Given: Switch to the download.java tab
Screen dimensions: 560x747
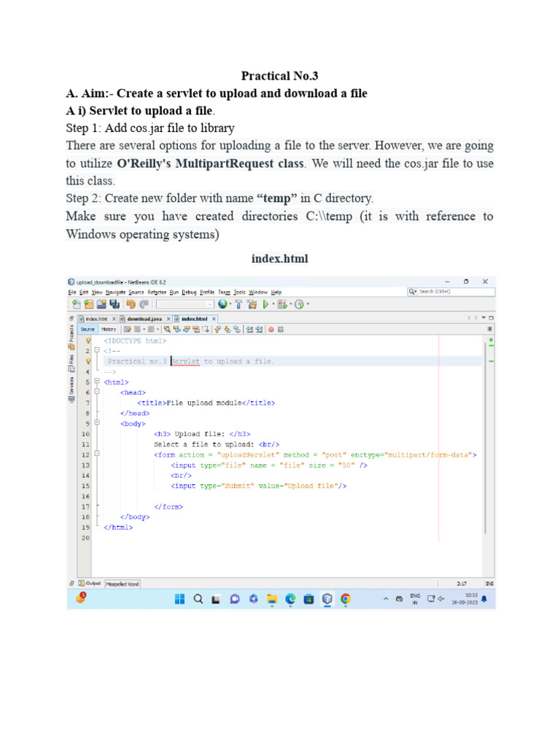Looking at the screenshot, I should (x=144, y=319).
